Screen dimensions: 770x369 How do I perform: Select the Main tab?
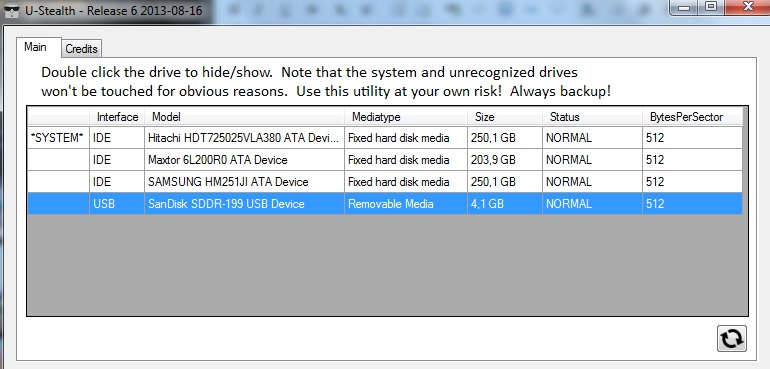(35, 47)
